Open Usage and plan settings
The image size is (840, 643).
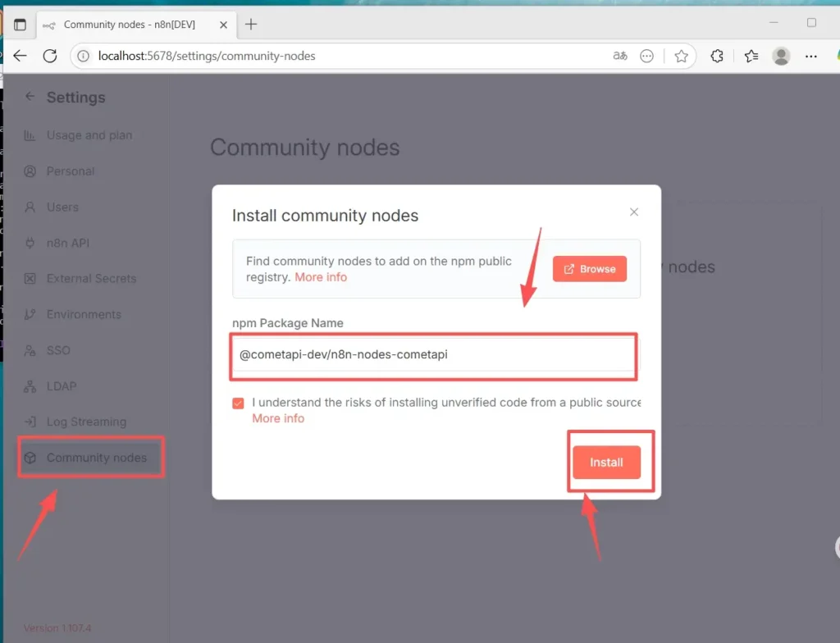click(x=89, y=135)
